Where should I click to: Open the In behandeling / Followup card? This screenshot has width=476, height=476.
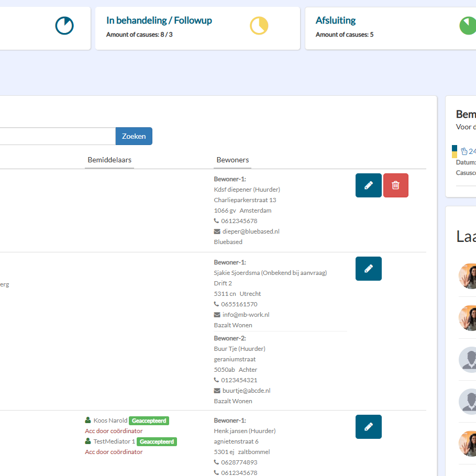click(x=197, y=28)
